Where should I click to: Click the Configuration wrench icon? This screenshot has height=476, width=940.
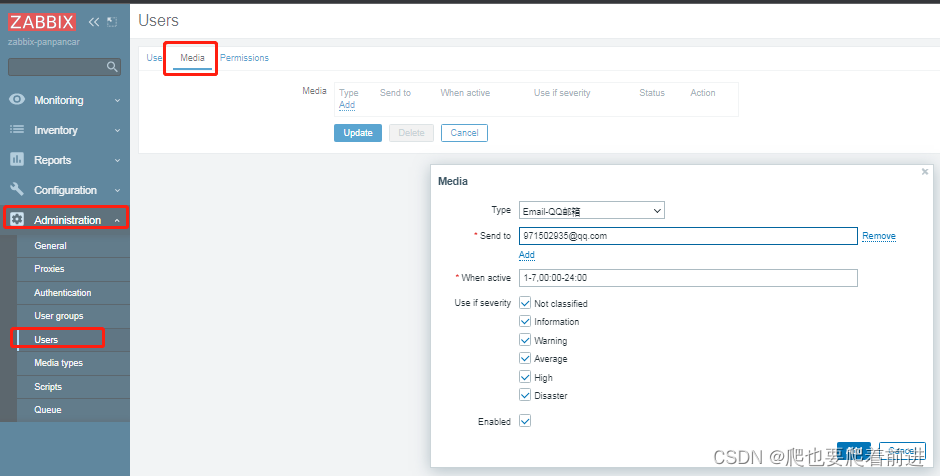pos(17,189)
